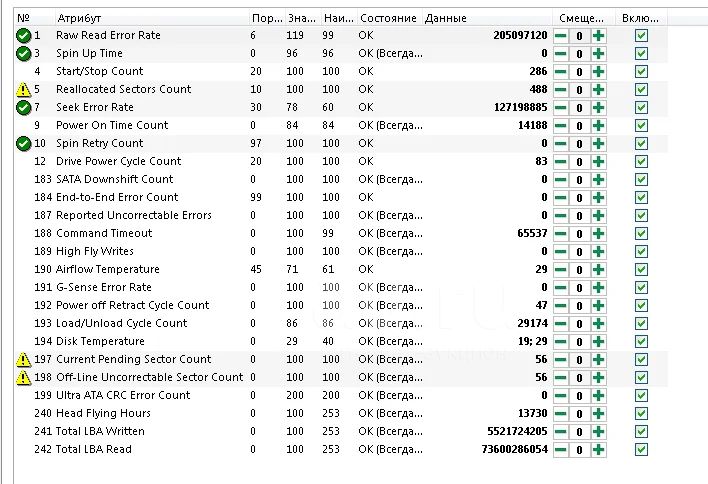Toggle enable checkbox for Spin Up Time

click(641, 54)
